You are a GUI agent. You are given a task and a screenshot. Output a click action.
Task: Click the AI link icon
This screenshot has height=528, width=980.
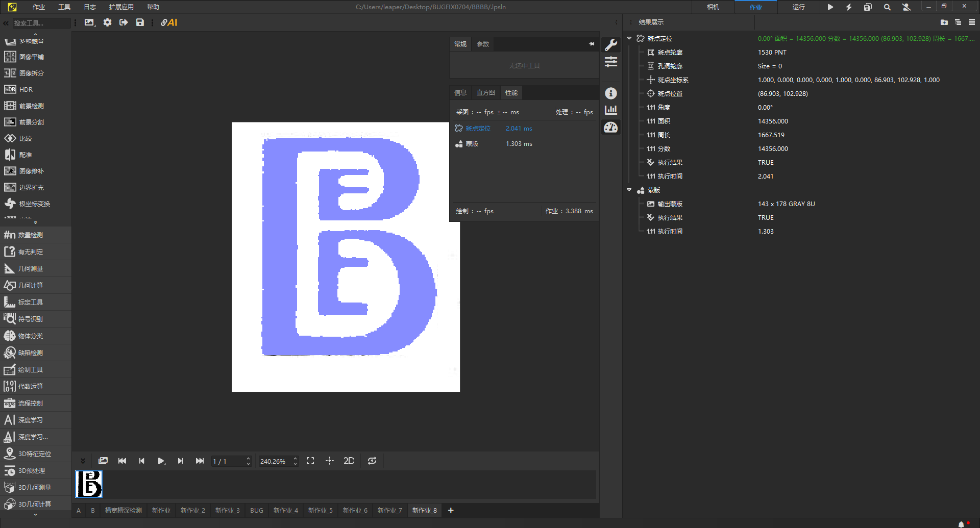tap(169, 22)
